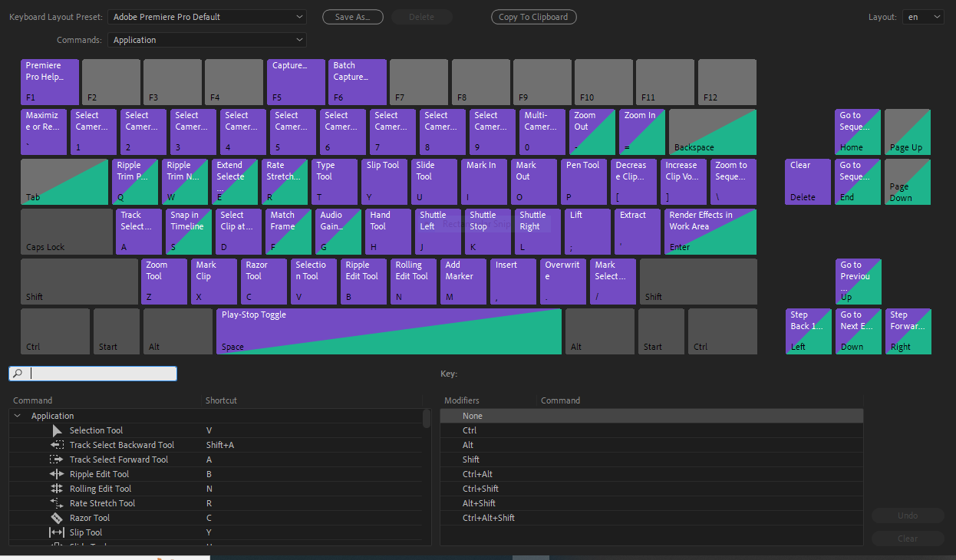This screenshot has height=560, width=956.
Task: Click the Lift semicolon key
Action: pos(588,232)
